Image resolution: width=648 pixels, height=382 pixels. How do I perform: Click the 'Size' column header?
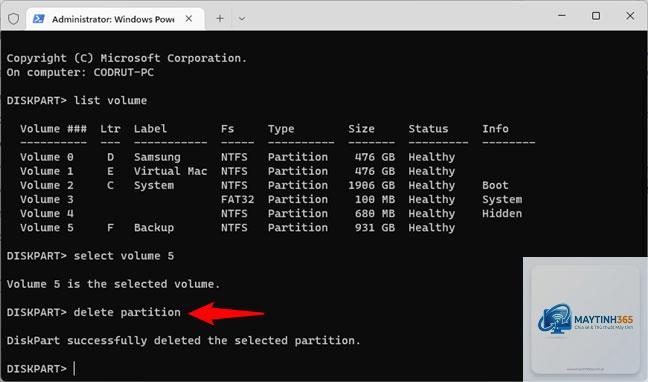[361, 129]
